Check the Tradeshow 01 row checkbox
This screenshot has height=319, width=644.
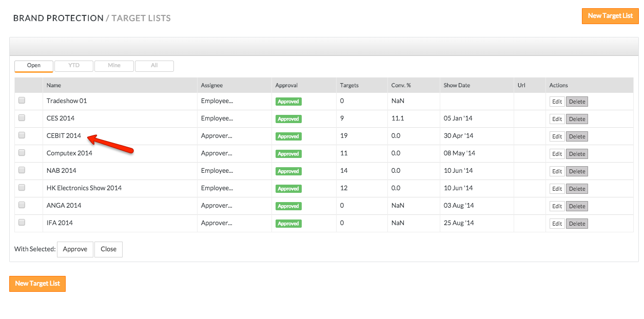(x=22, y=101)
